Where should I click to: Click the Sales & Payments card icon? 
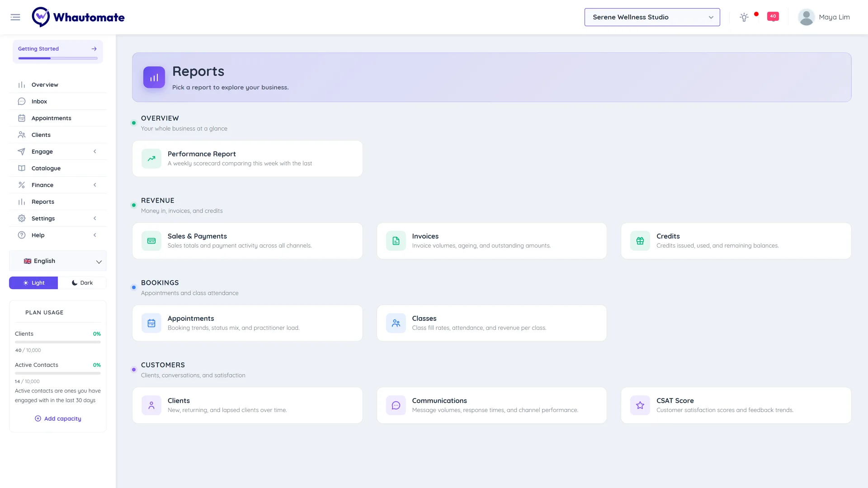(151, 241)
